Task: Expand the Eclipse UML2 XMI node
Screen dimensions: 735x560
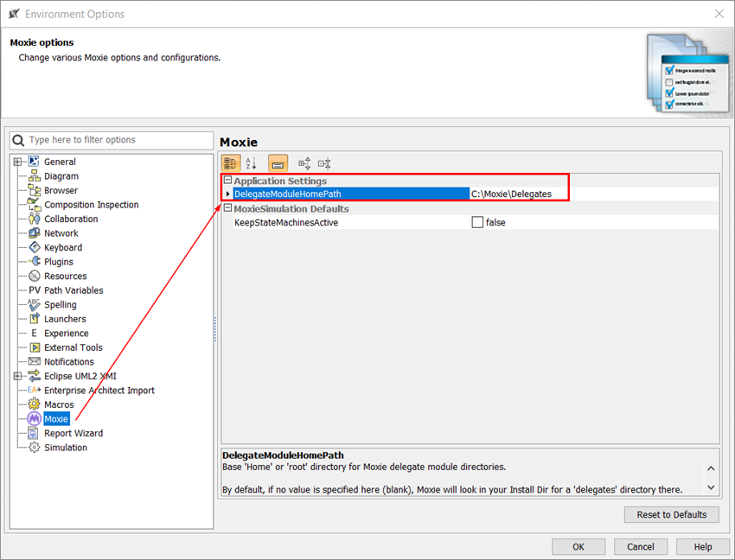Action: tap(17, 376)
